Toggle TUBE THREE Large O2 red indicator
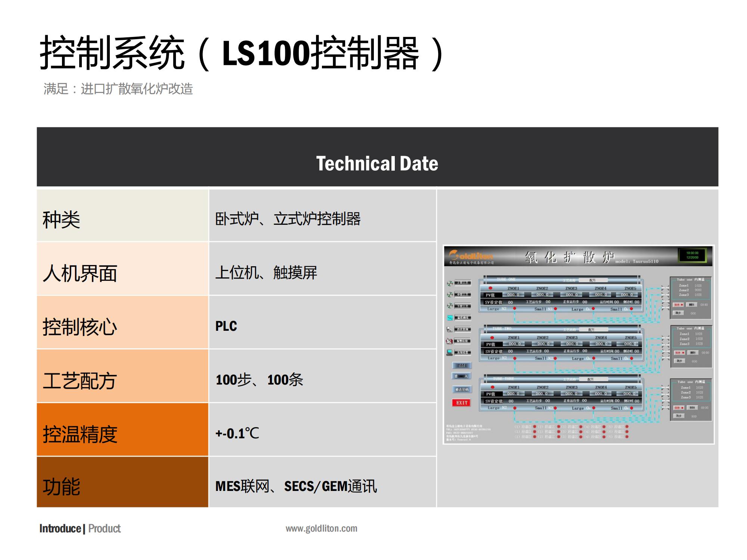Image resolution: width=747 pixels, height=560 pixels. 593,408
